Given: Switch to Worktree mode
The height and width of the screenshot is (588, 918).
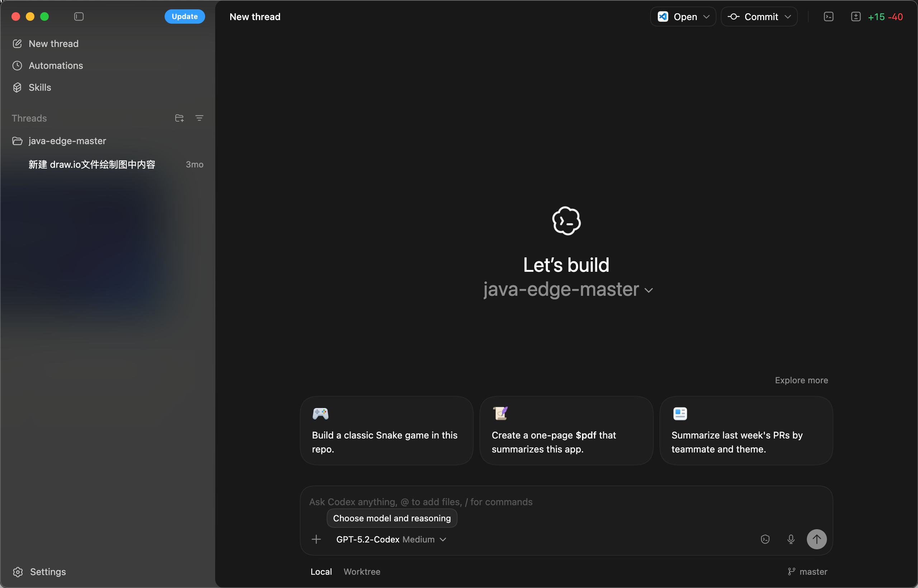Looking at the screenshot, I should click(361, 572).
